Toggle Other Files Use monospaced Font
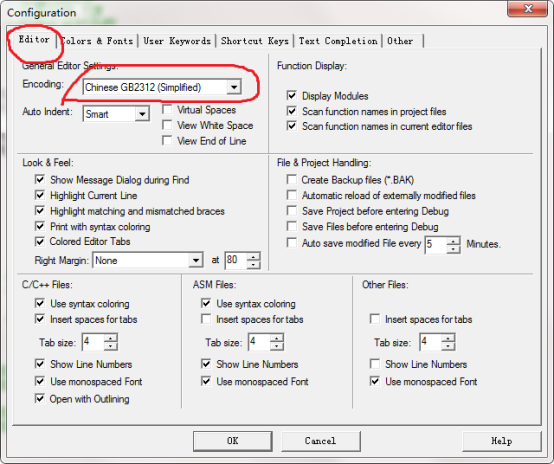 [375, 381]
